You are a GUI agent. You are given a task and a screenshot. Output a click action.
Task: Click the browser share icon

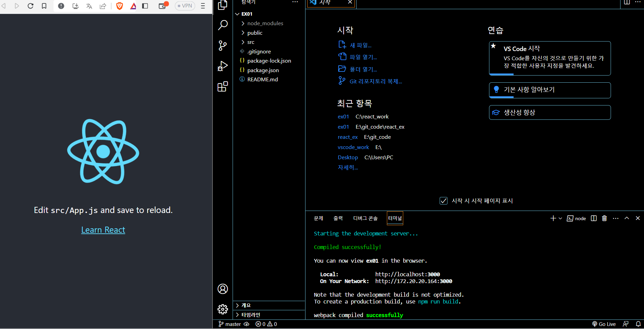tap(103, 6)
